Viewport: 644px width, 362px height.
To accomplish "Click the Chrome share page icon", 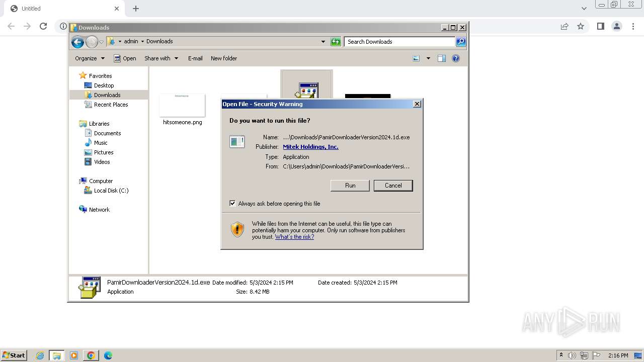I will click(x=565, y=26).
